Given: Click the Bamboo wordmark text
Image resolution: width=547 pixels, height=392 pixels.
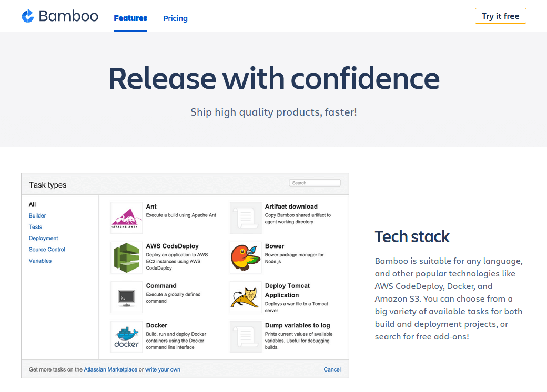Looking at the screenshot, I should (68, 16).
